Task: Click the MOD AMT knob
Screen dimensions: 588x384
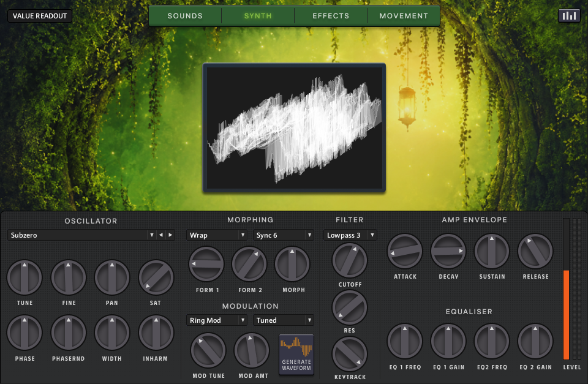Action: (252, 351)
